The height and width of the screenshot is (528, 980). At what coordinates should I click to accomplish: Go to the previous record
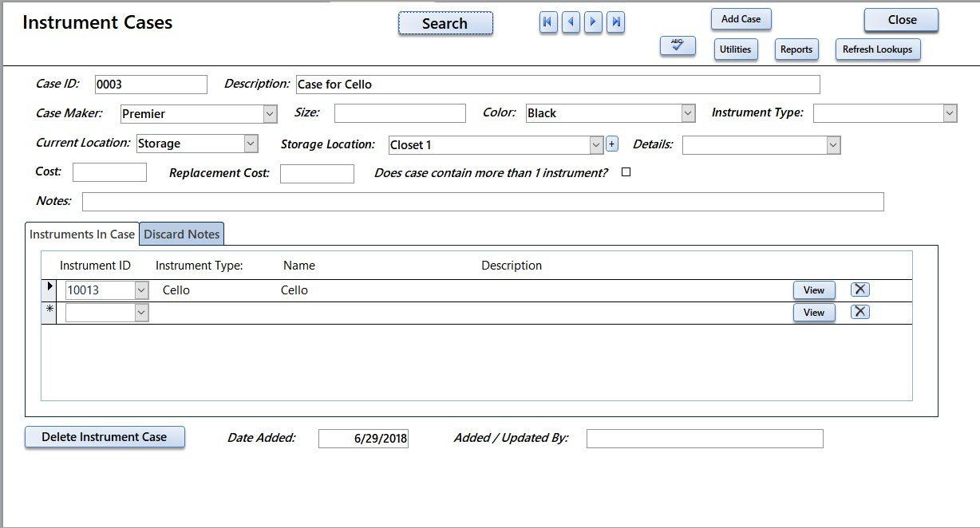pyautogui.click(x=571, y=23)
